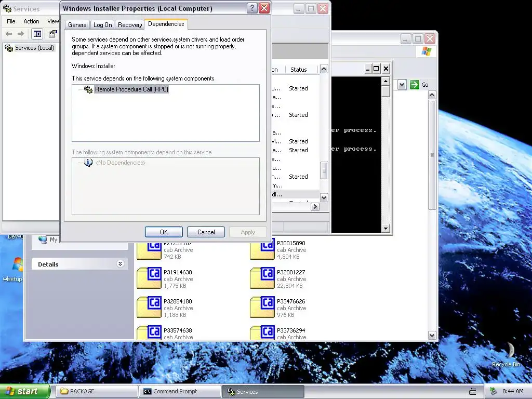Switch to the Recovery tab
This screenshot has height=399, width=532.
[x=130, y=25]
